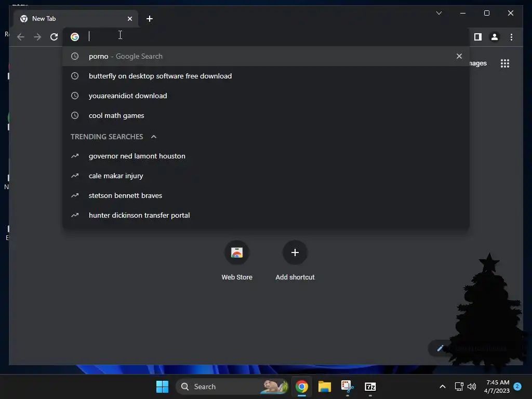This screenshot has height=399, width=532.
Task: Open the Windows Start menu
Action: pos(162,387)
